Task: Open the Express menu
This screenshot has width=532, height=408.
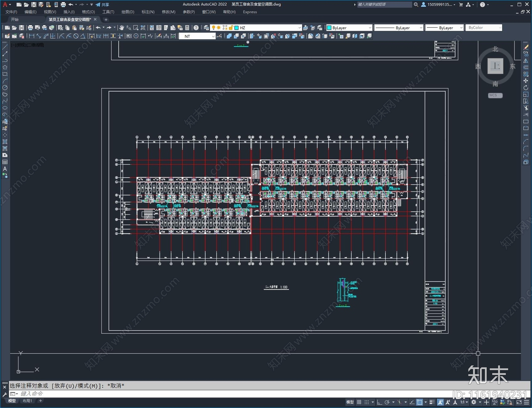Action: click(x=250, y=12)
